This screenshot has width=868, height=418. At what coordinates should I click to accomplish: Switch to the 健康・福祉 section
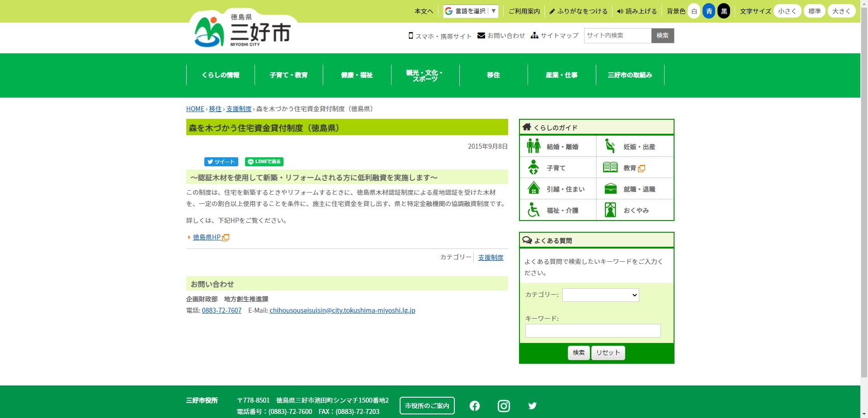point(357,75)
